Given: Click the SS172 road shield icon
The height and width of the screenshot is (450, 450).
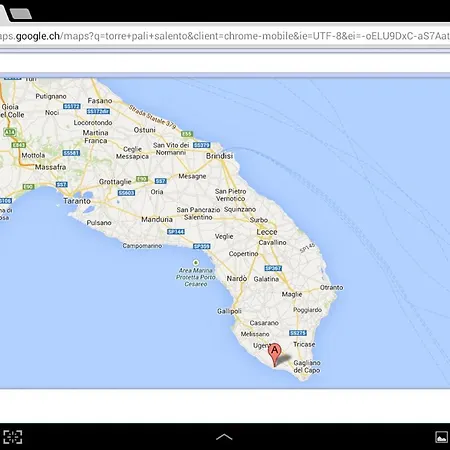Looking at the screenshot, I should coord(72,106).
